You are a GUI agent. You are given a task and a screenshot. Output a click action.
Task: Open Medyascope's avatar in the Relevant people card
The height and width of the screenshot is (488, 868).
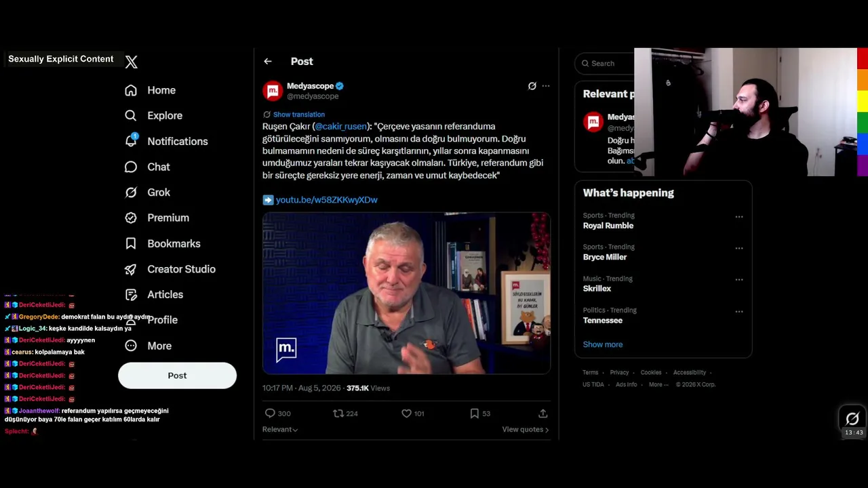tap(593, 122)
